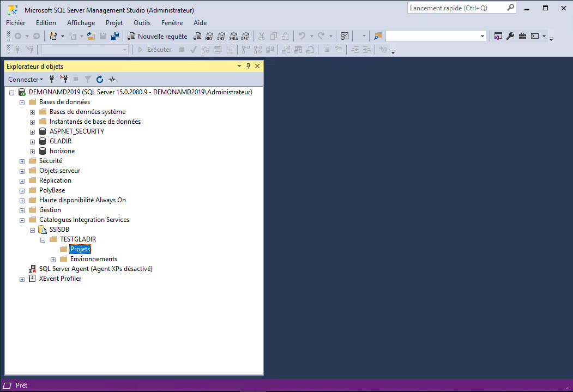Open the Activity Monitor icon in Explorer toolbar
Viewport: 573px width, 392px height.
pyautogui.click(x=112, y=79)
